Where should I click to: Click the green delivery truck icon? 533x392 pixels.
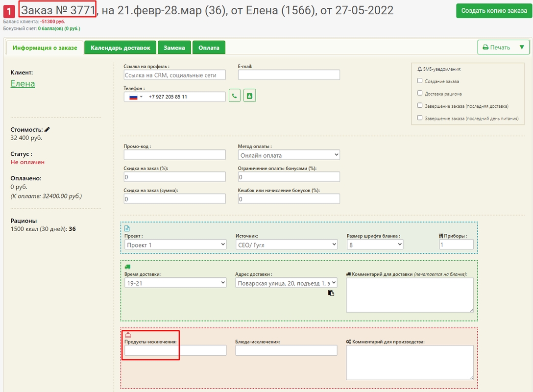pos(127,267)
